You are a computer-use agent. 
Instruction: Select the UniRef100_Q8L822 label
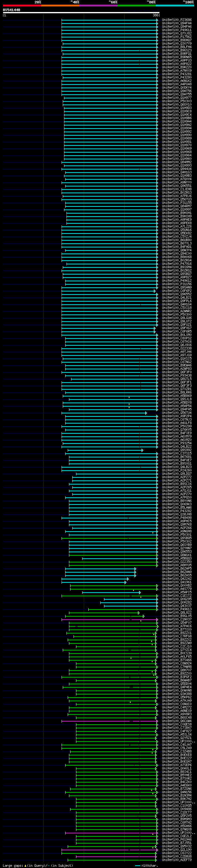pos(177,613)
